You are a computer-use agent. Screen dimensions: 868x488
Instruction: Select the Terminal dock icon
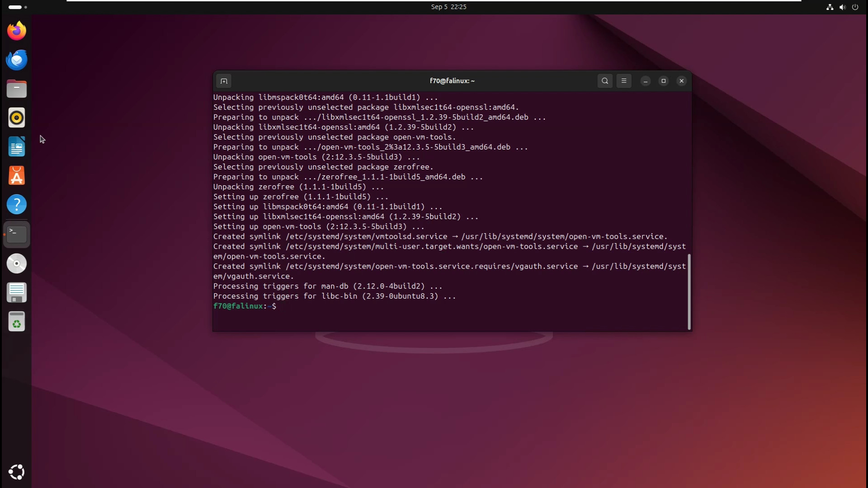(17, 234)
